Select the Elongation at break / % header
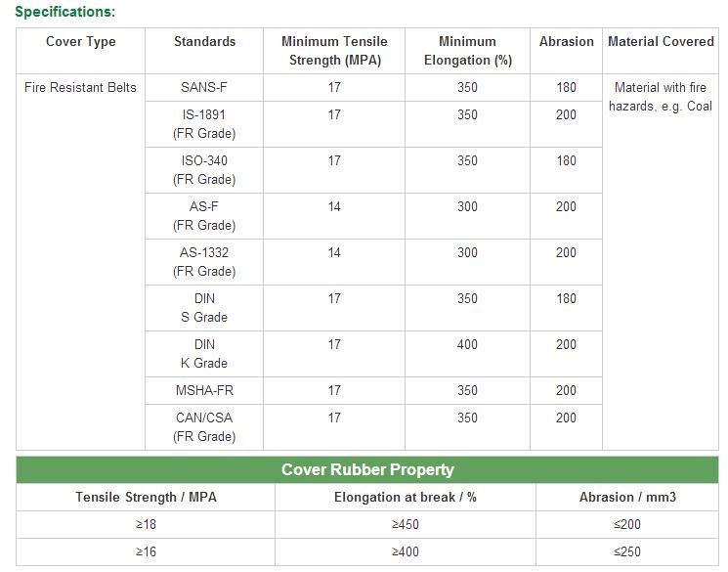The height and width of the screenshot is (572, 728). tap(405, 497)
